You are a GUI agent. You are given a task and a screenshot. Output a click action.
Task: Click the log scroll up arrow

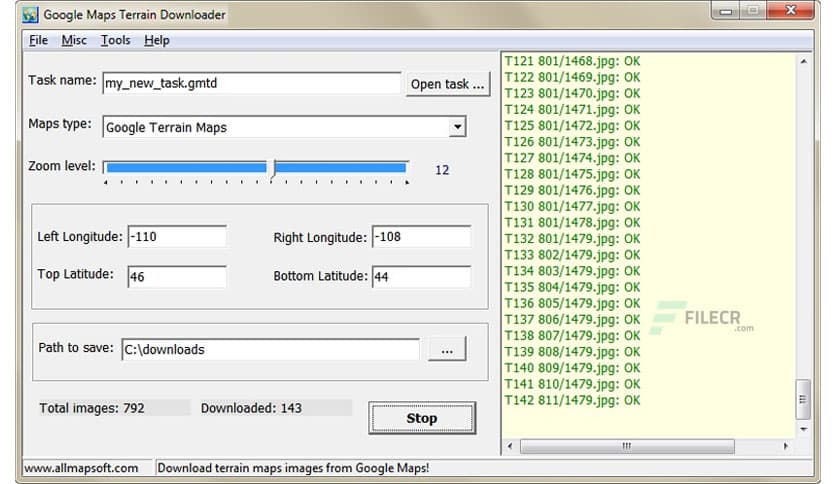pos(803,62)
